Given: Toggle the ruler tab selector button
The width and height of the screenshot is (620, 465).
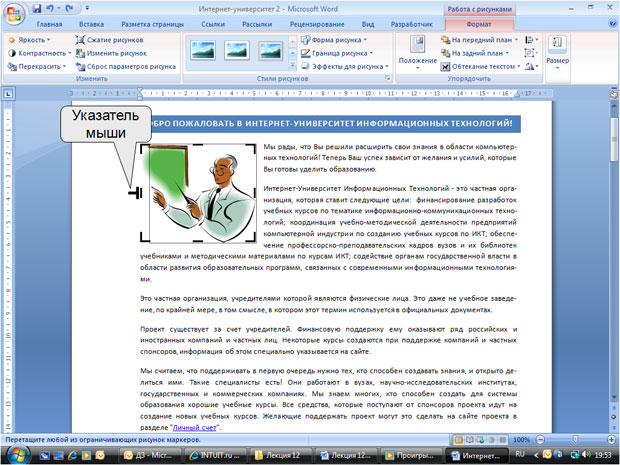Looking at the screenshot, I should (8, 94).
